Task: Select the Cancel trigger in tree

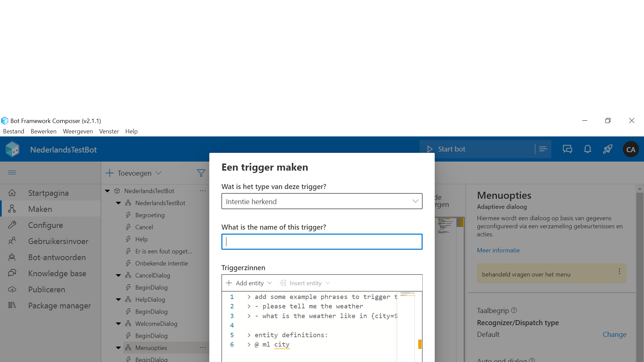Action: (x=144, y=227)
